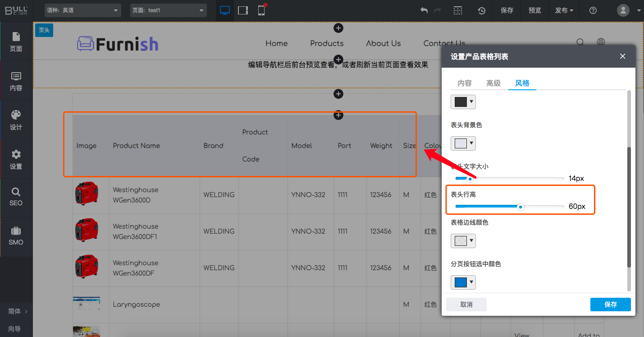Open the history clock icon

coord(481,10)
